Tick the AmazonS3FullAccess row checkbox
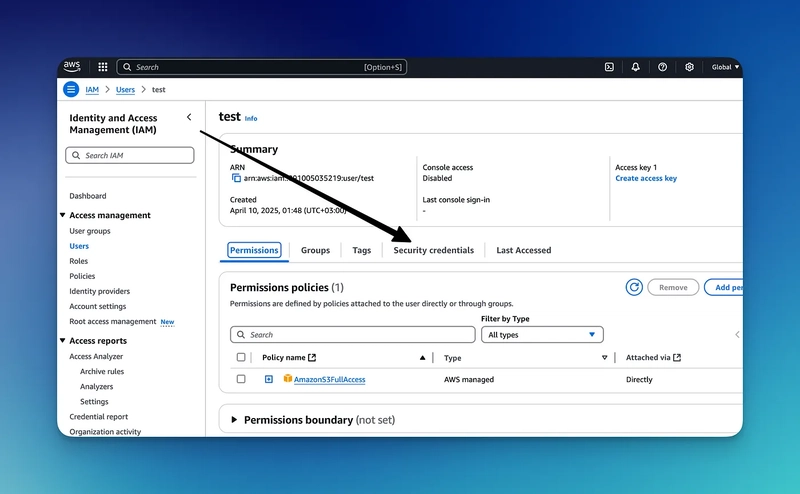The height and width of the screenshot is (494, 800). [x=241, y=379]
